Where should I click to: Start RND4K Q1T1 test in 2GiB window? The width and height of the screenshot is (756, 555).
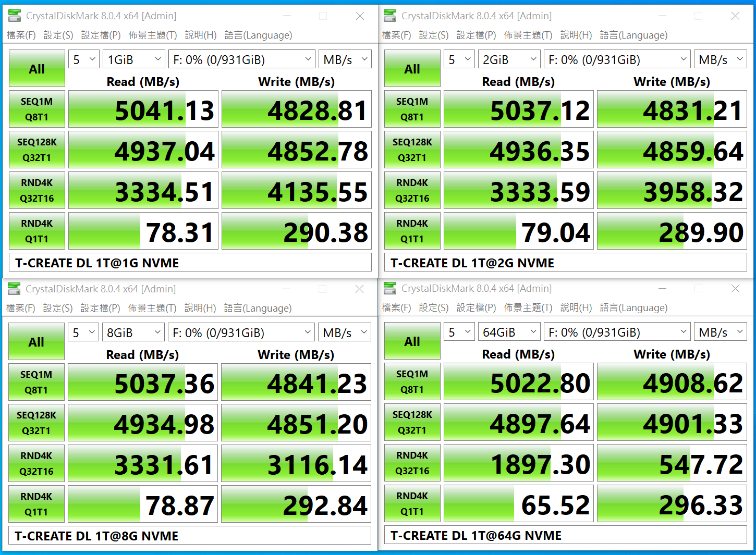tap(412, 231)
